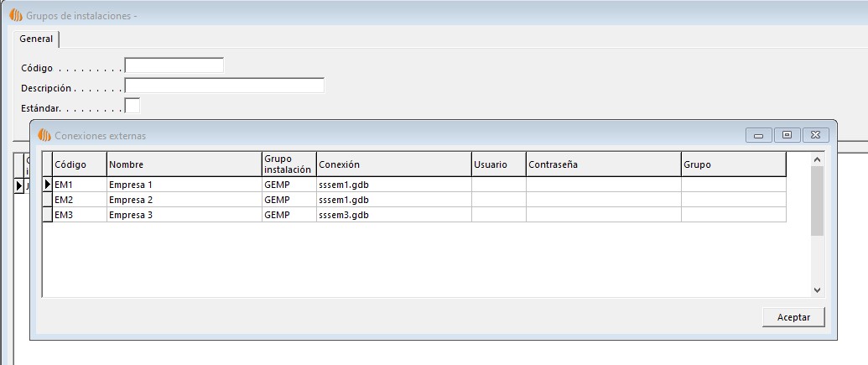The height and width of the screenshot is (365, 868).
Task: Click the Aceptar button
Action: [793, 316]
